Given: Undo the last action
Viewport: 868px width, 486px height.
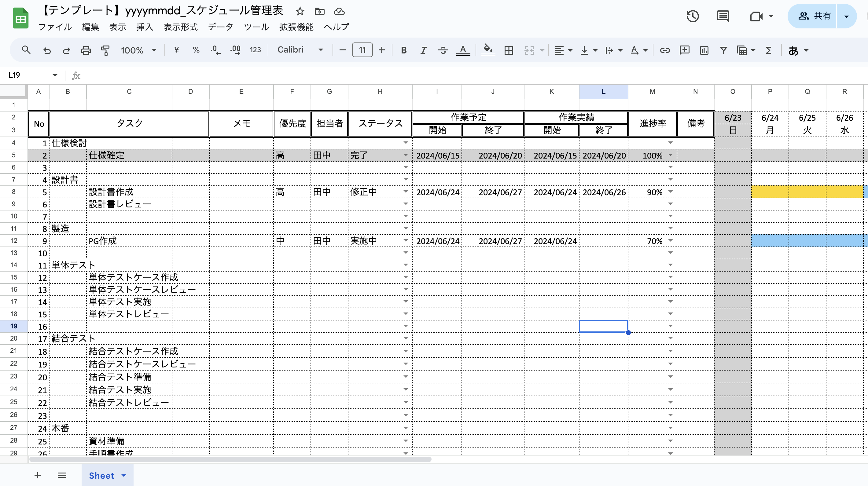Looking at the screenshot, I should click(47, 50).
